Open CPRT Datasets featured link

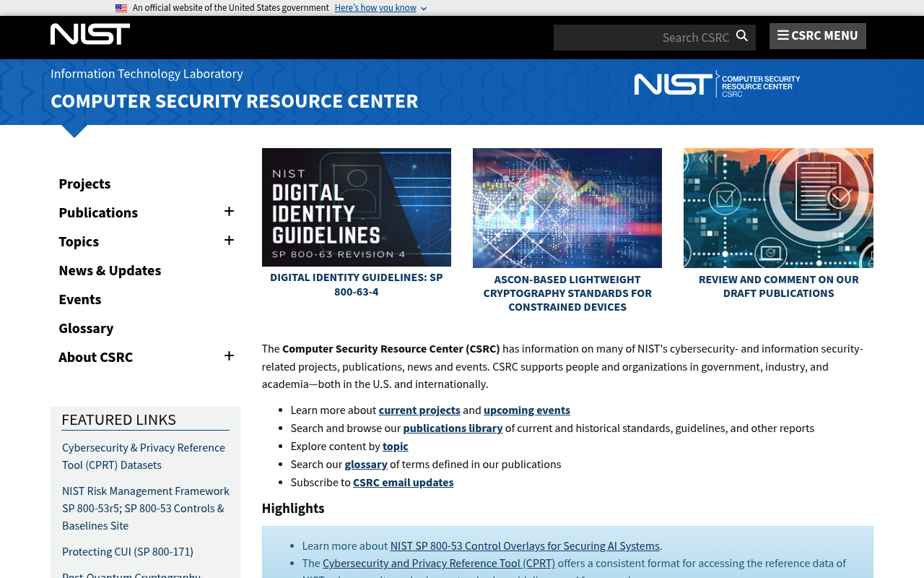144,457
